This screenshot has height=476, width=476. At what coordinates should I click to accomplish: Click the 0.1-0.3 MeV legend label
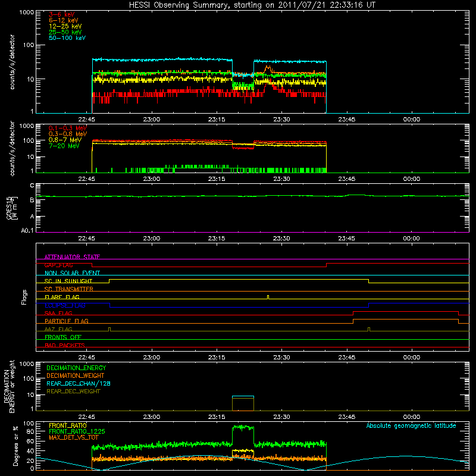coord(68,128)
